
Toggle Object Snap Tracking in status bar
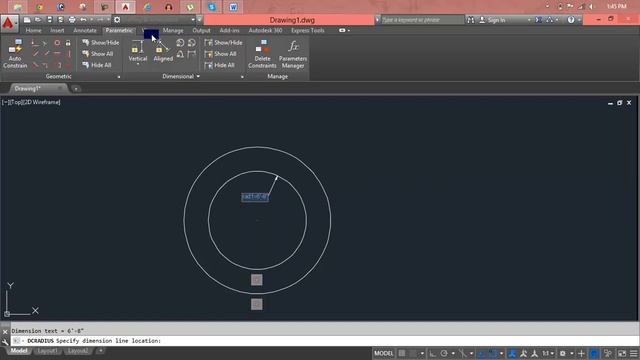[482, 353]
